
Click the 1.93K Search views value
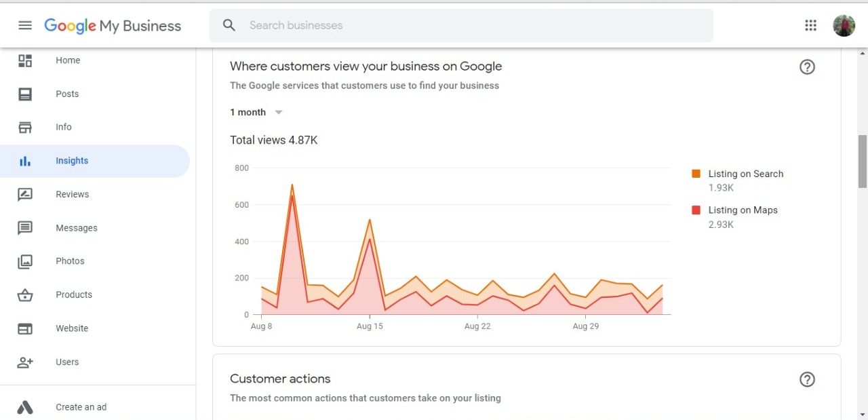721,188
